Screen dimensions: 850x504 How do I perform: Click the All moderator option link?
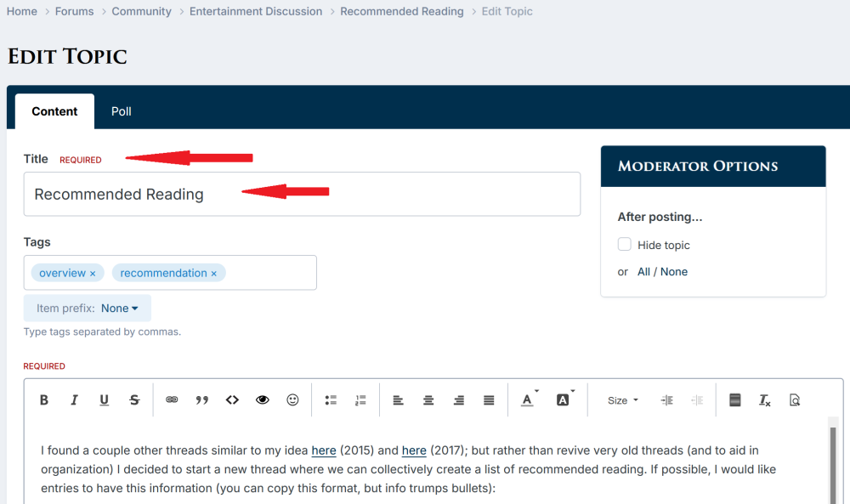coord(643,272)
